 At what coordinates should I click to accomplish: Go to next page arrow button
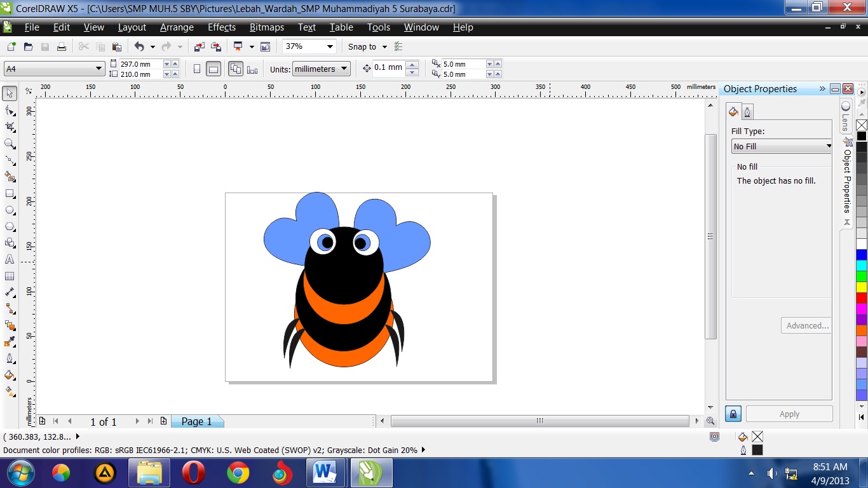pos(137,421)
